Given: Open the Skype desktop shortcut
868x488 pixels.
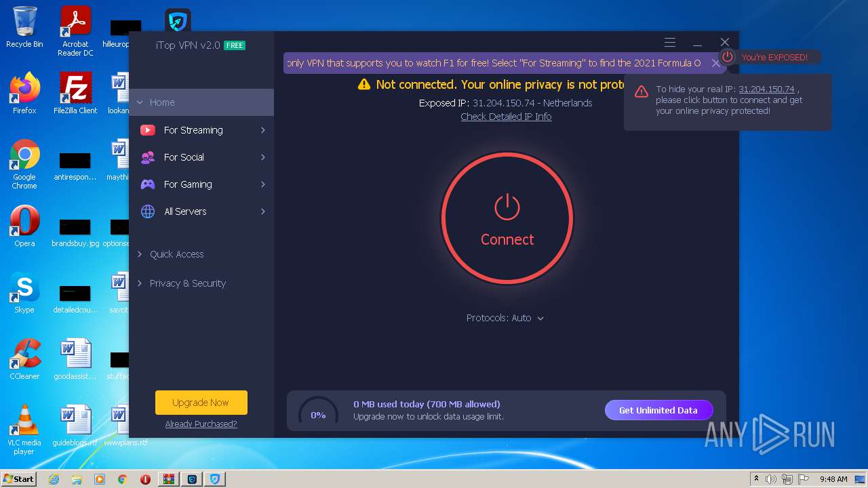Looking at the screenshot, I should (x=24, y=293).
